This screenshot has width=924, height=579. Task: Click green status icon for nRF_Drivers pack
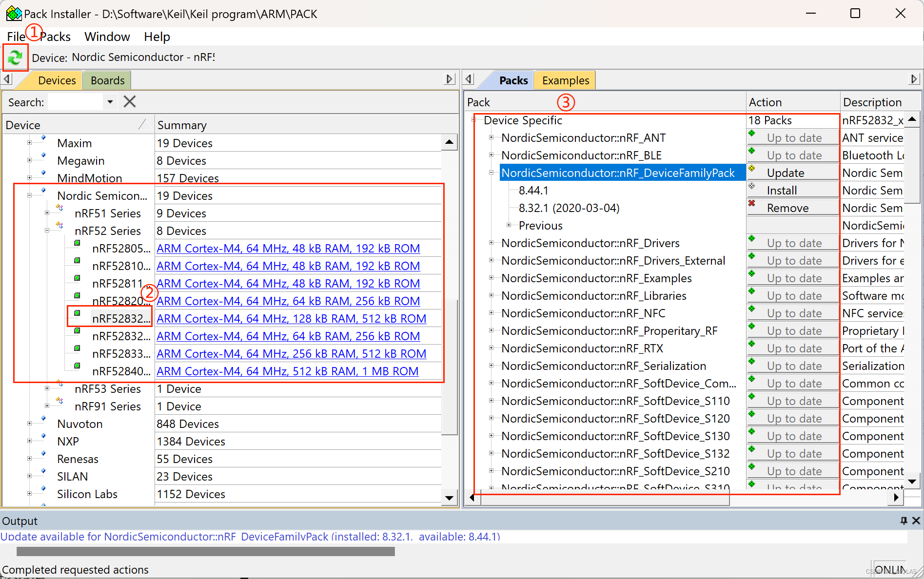point(752,238)
